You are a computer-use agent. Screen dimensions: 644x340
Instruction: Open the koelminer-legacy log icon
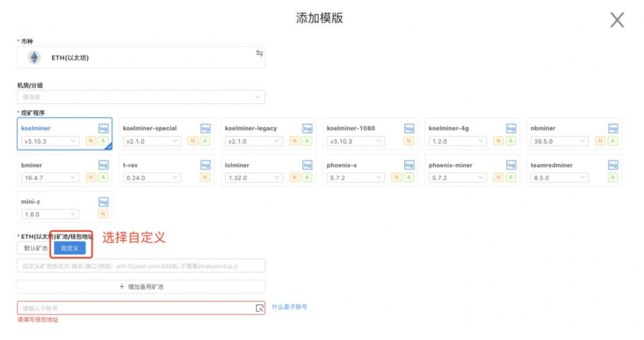click(307, 128)
